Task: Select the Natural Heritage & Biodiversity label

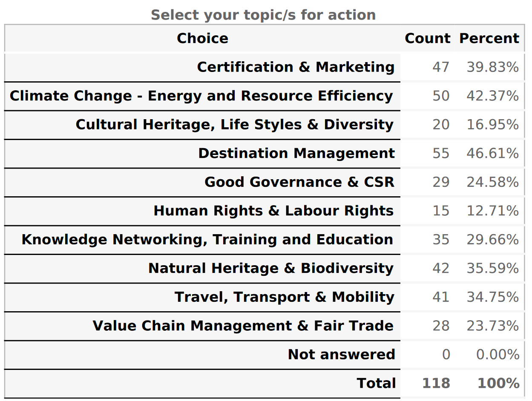Action: tap(271, 268)
